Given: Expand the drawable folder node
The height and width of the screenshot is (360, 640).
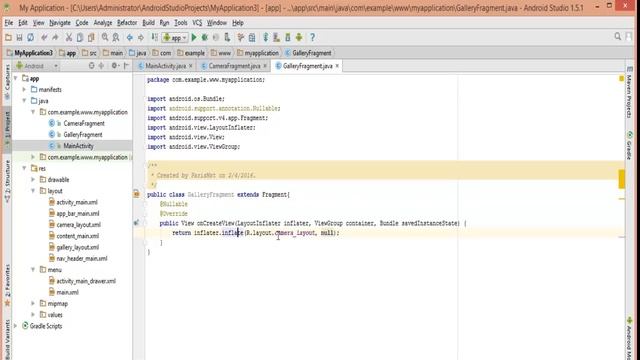Looking at the screenshot, I should [33, 180].
